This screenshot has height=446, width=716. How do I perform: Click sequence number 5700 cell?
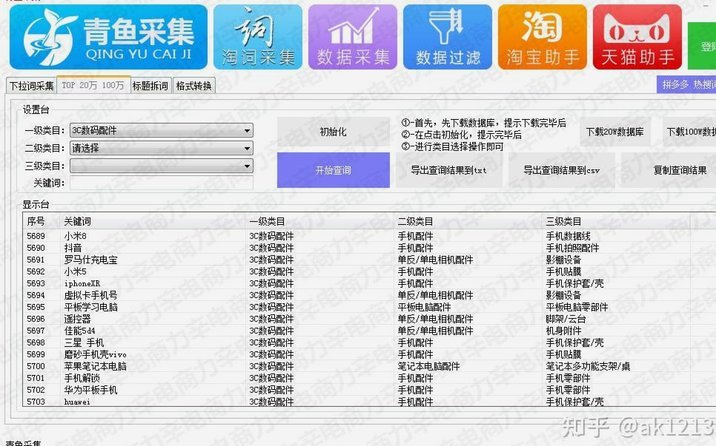(36, 366)
